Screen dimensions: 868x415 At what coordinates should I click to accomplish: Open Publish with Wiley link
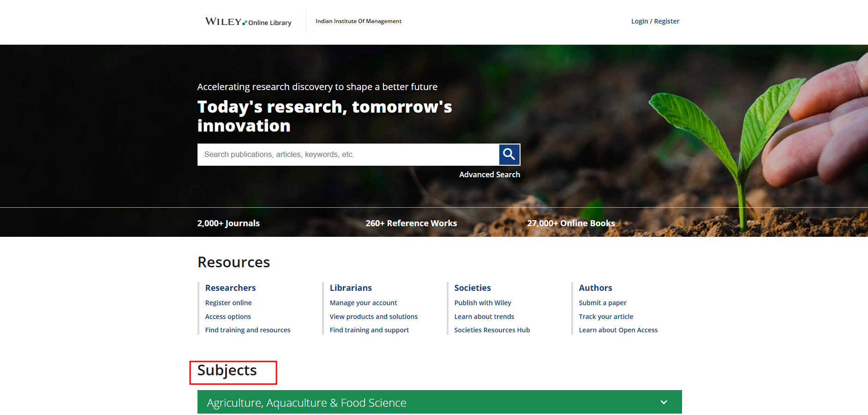(483, 303)
